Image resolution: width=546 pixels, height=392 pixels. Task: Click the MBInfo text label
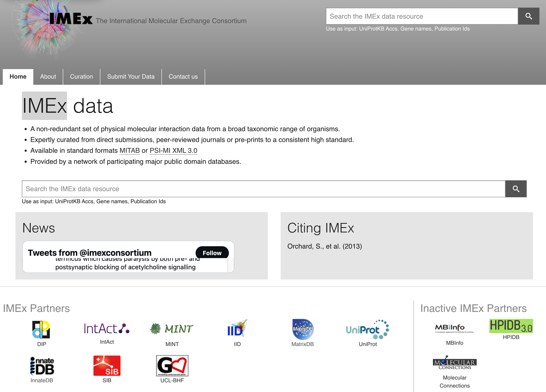(455, 343)
